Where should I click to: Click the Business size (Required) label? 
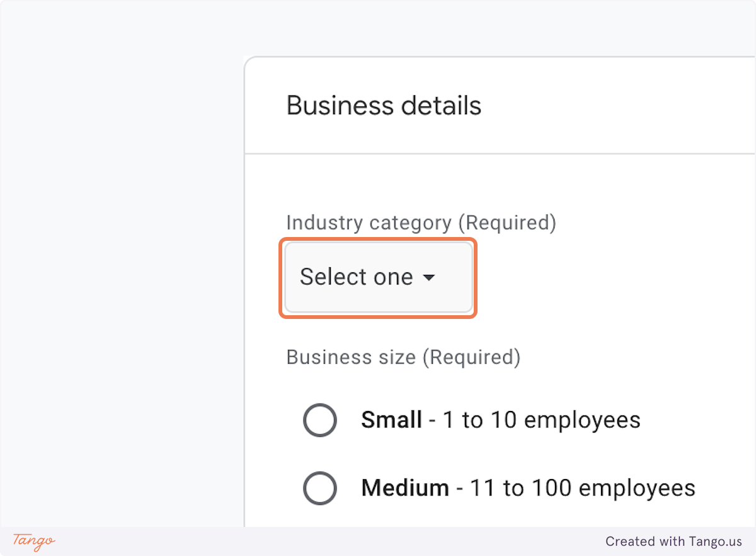pos(403,357)
